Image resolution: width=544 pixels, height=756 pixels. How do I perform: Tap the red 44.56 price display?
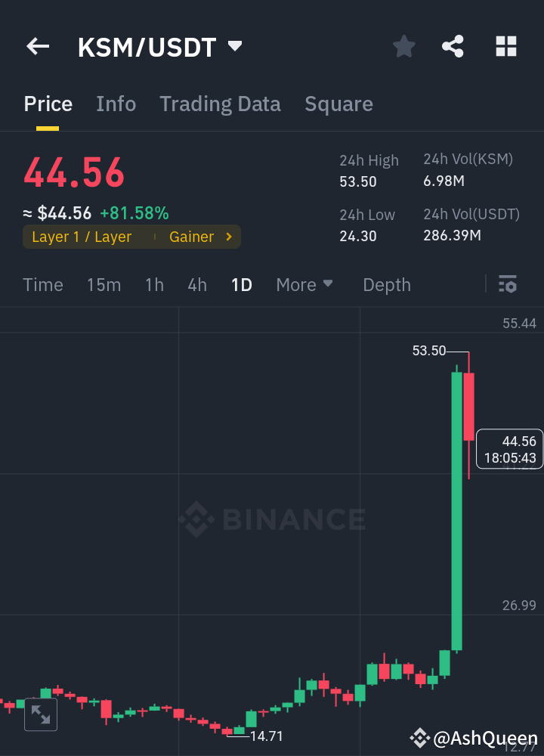point(74,172)
